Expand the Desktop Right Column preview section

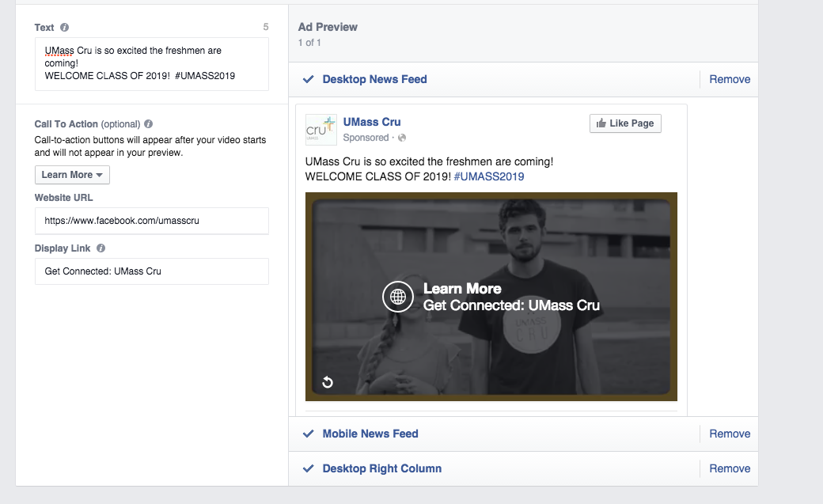click(381, 468)
